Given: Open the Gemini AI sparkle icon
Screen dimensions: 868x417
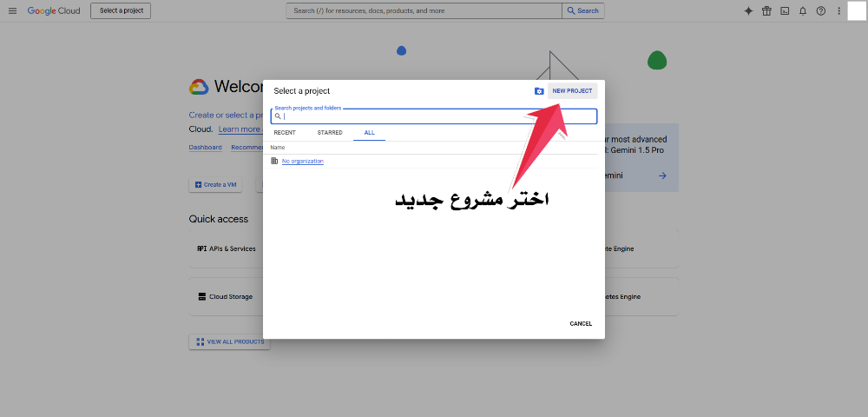Looking at the screenshot, I should [748, 10].
